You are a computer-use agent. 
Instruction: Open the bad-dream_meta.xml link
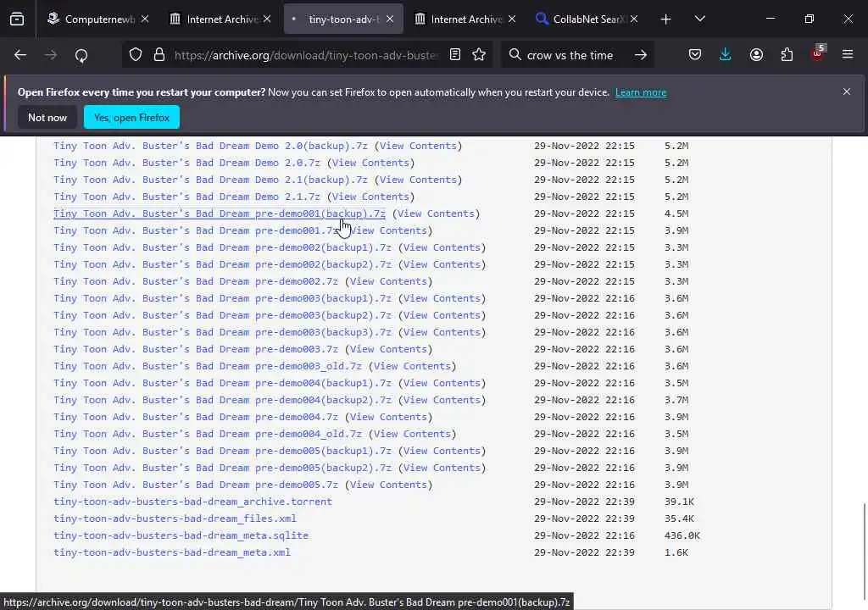pyautogui.click(x=171, y=552)
